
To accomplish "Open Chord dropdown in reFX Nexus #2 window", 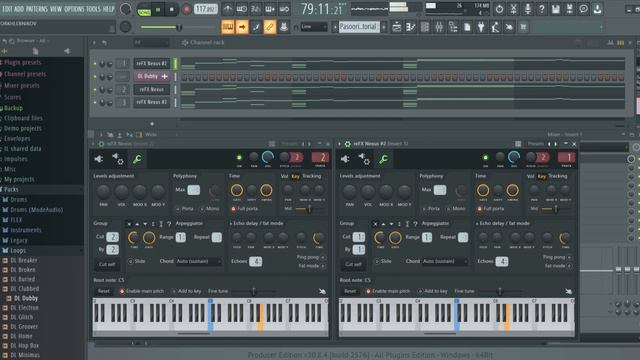I will tap(445, 261).
